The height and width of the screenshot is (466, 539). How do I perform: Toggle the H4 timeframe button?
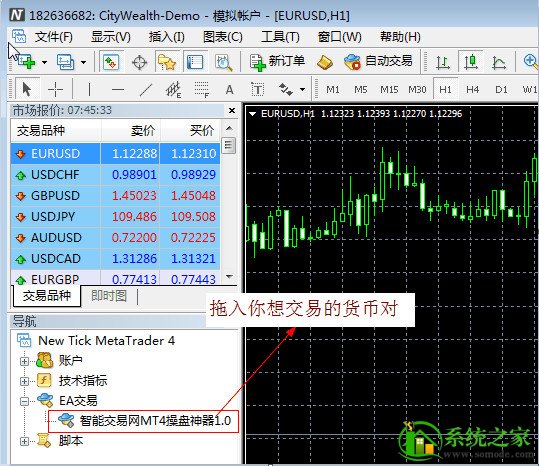tap(473, 90)
